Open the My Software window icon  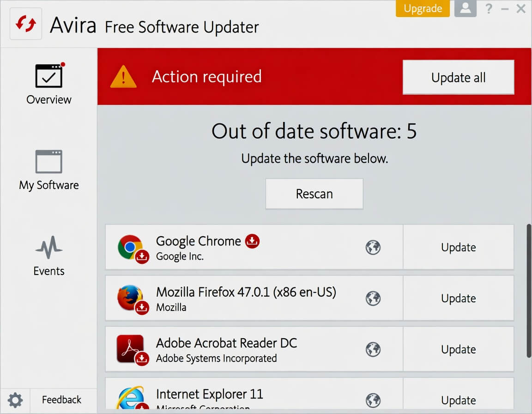pos(49,161)
